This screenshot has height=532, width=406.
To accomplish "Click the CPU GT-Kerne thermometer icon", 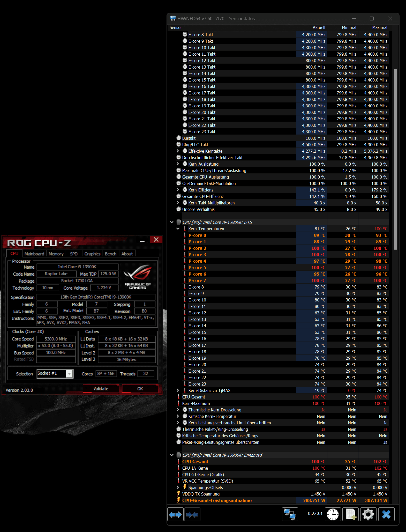I will click(179, 474).
